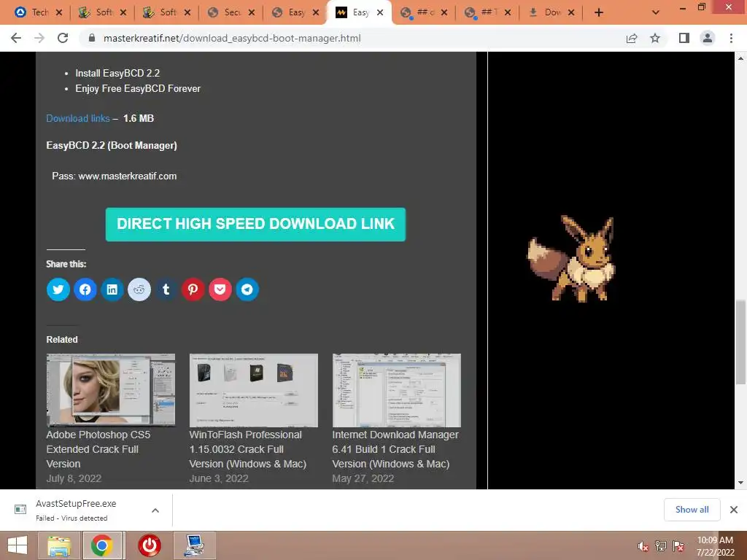Open the Chrome three-dot menu
The width and height of the screenshot is (747, 560).
(731, 38)
